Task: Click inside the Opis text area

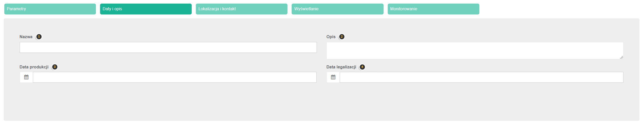Action: click(475, 50)
